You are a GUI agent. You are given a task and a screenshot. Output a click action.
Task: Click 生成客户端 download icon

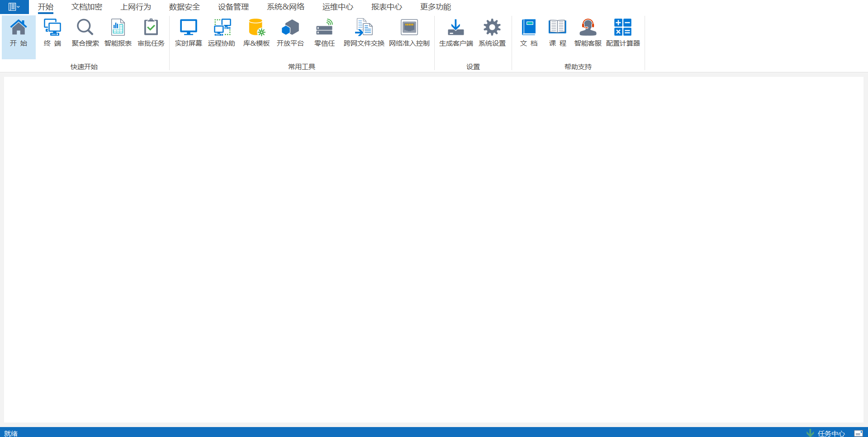(x=456, y=28)
